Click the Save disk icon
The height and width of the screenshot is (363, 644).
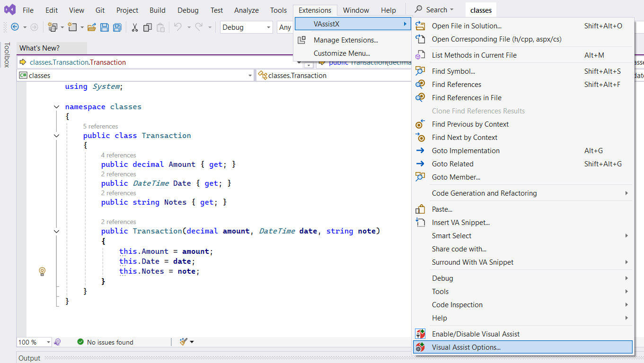(105, 27)
